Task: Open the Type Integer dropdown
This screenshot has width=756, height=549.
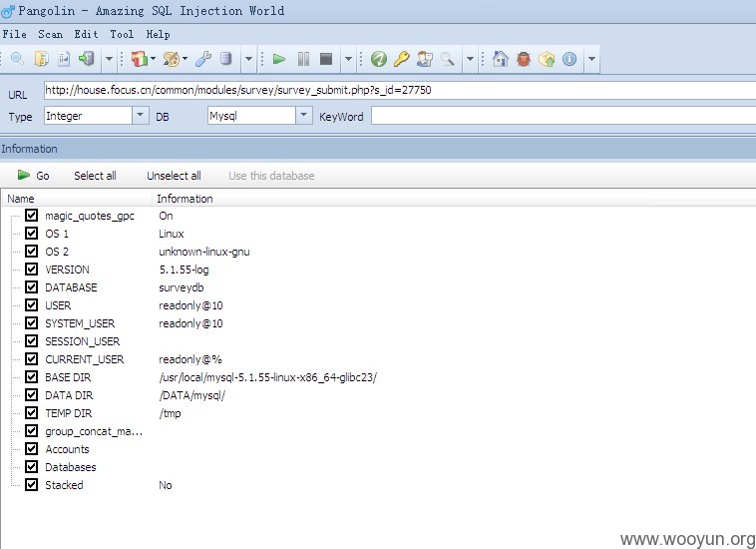Action: pos(141,116)
